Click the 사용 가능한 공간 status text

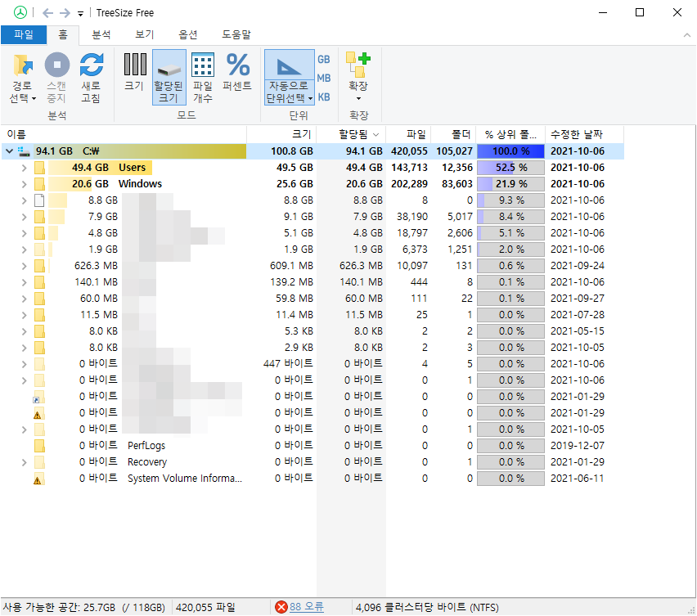(84, 607)
